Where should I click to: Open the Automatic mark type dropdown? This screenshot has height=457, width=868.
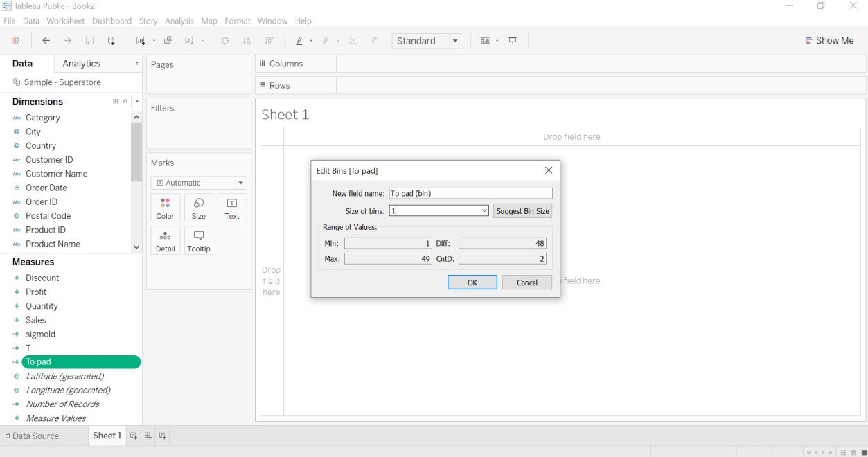(x=240, y=183)
